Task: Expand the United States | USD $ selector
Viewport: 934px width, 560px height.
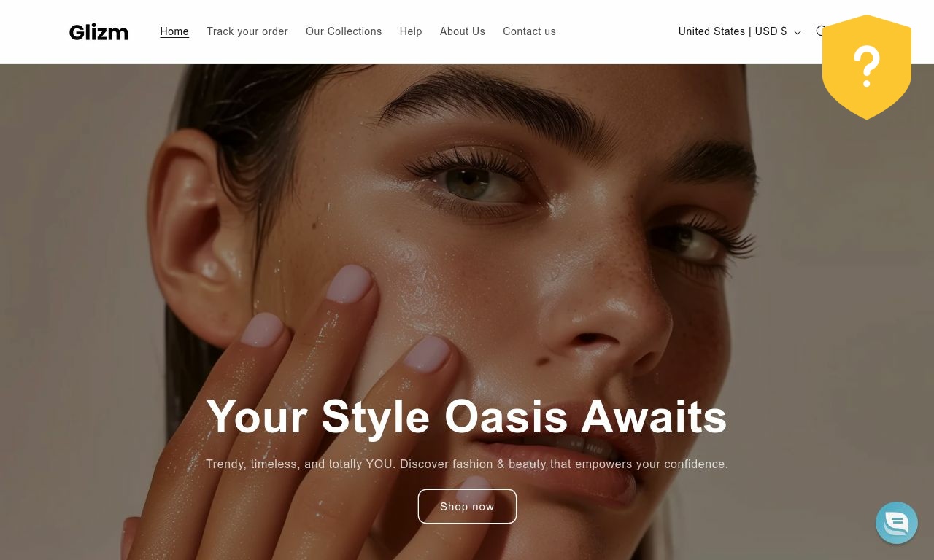Action: (x=739, y=31)
